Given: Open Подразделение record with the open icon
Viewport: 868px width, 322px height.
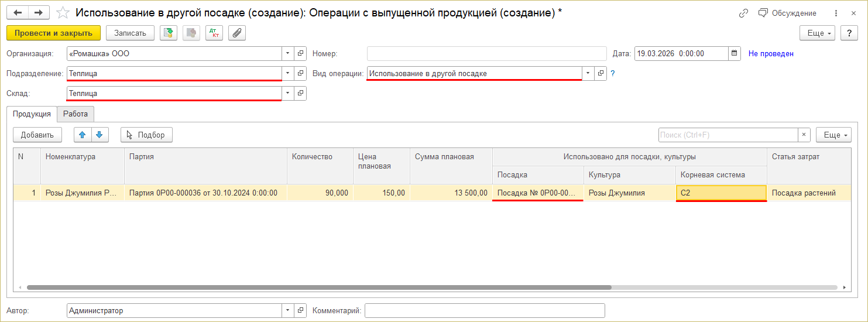Looking at the screenshot, I should point(300,73).
